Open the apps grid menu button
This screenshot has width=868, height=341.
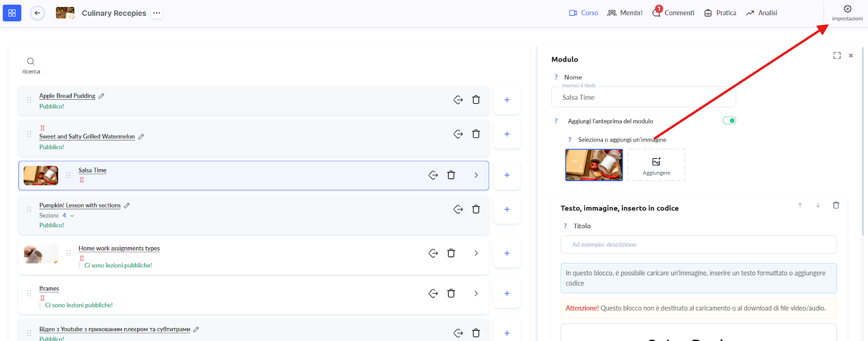pos(12,13)
